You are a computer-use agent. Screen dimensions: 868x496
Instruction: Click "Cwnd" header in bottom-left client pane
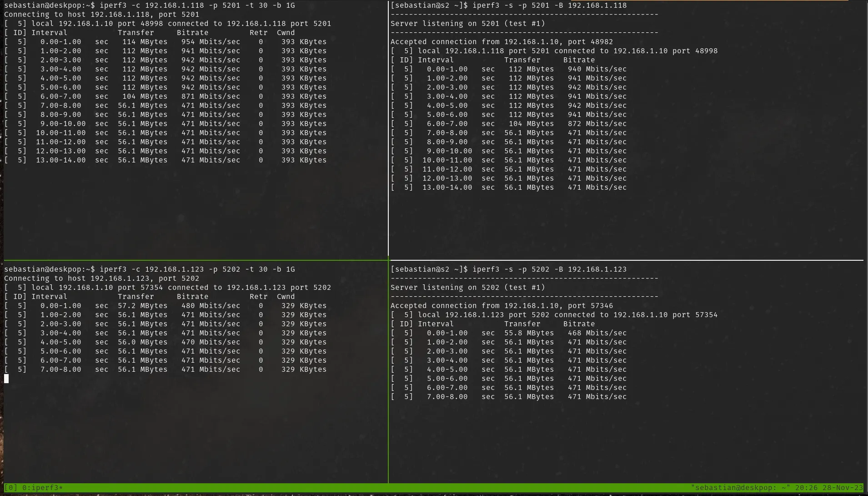pyautogui.click(x=286, y=297)
